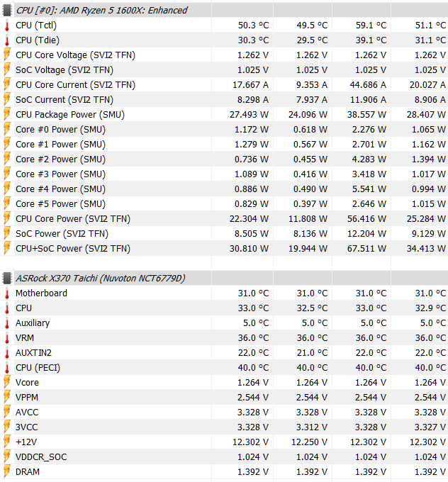448x482 pixels.
Task: Select the CPU (Tctl) sensor label
Action: [36, 26]
